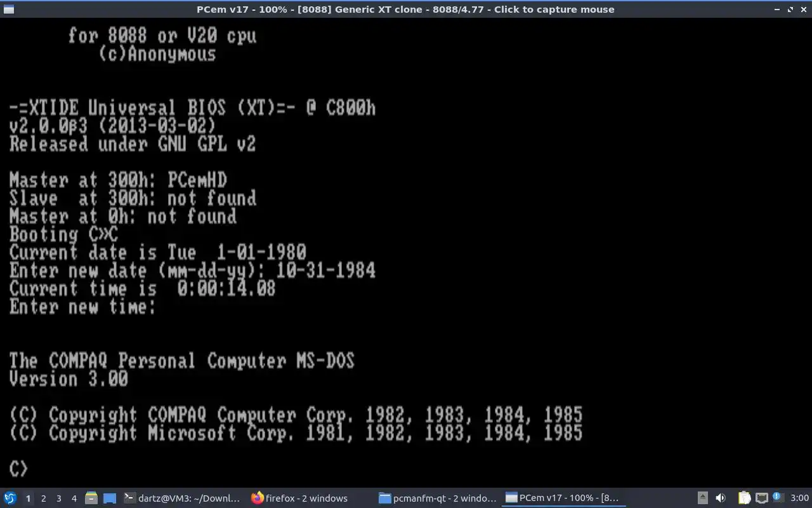This screenshot has height=508, width=812.
Task: Click the 'Copyright COMPAQ Computer Corp.' line
Action: click(x=296, y=415)
